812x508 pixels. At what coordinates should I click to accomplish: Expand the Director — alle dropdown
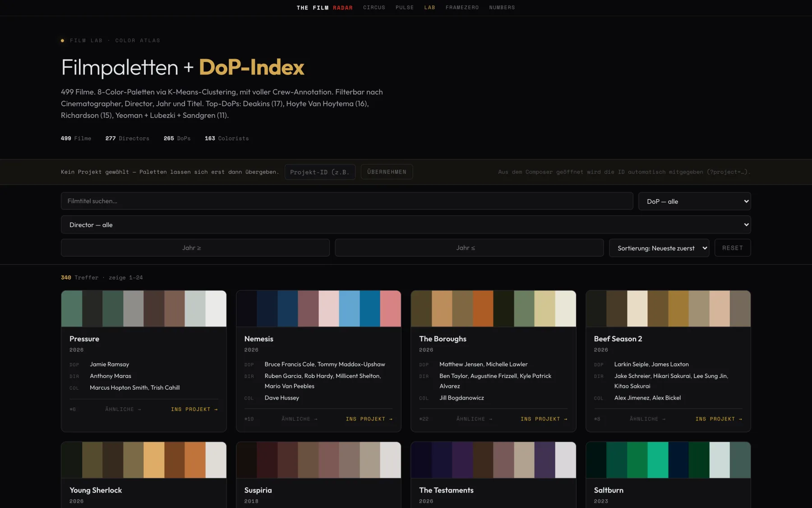coord(406,225)
